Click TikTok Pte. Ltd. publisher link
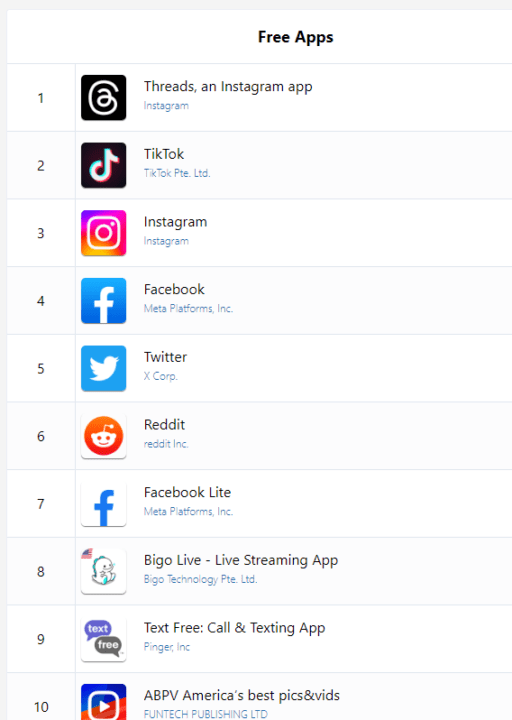 (177, 173)
